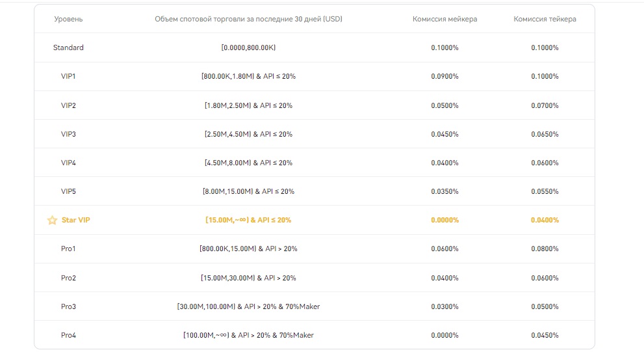Select the VIP5 level label

(68, 191)
